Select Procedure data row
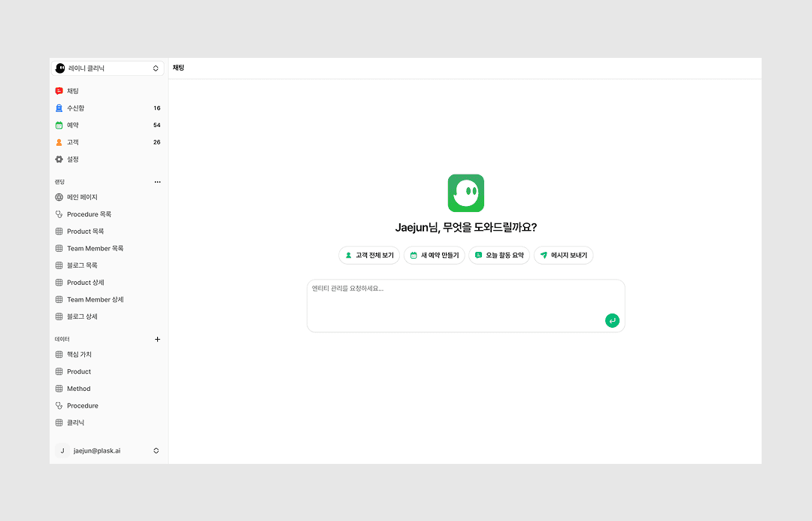This screenshot has width=812, height=521. click(108, 406)
